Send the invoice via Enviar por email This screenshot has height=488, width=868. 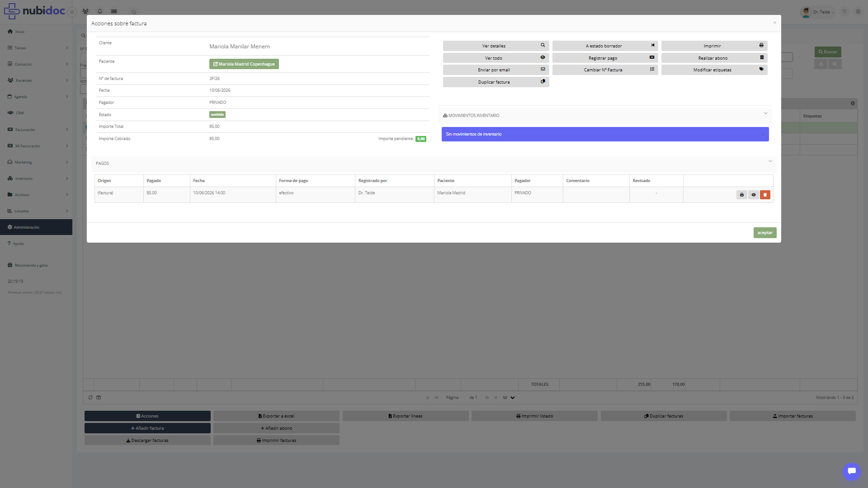(495, 70)
